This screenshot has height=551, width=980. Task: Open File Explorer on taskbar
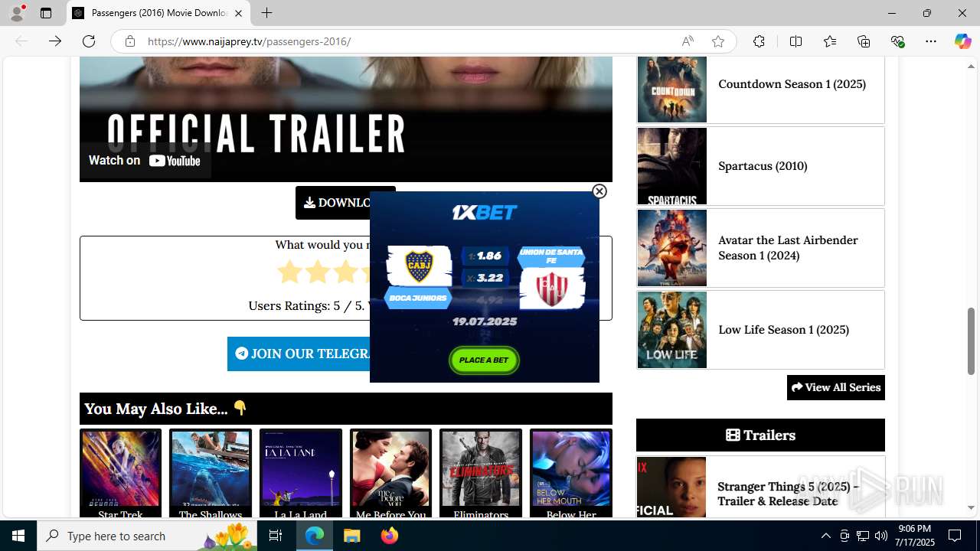(351, 536)
